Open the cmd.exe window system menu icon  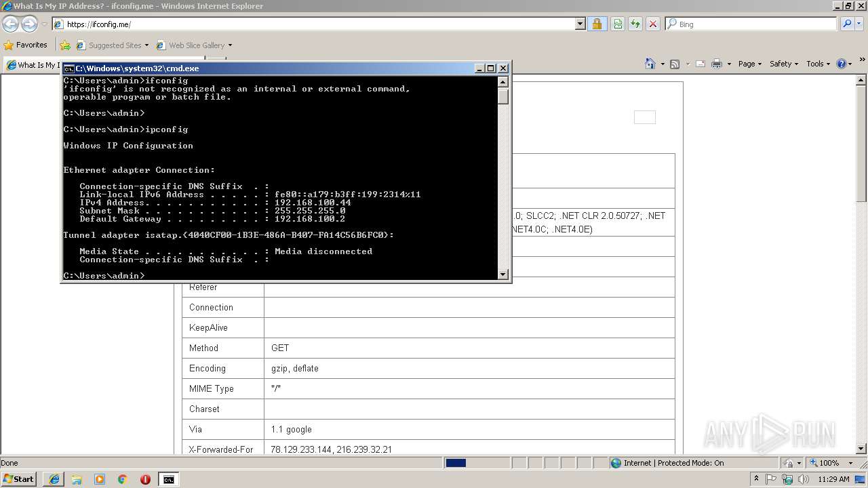(x=68, y=68)
